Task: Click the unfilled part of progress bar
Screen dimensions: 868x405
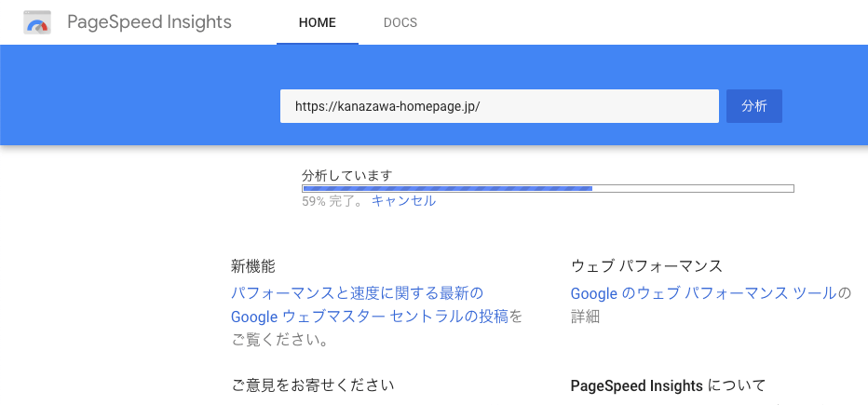Action: point(693,189)
